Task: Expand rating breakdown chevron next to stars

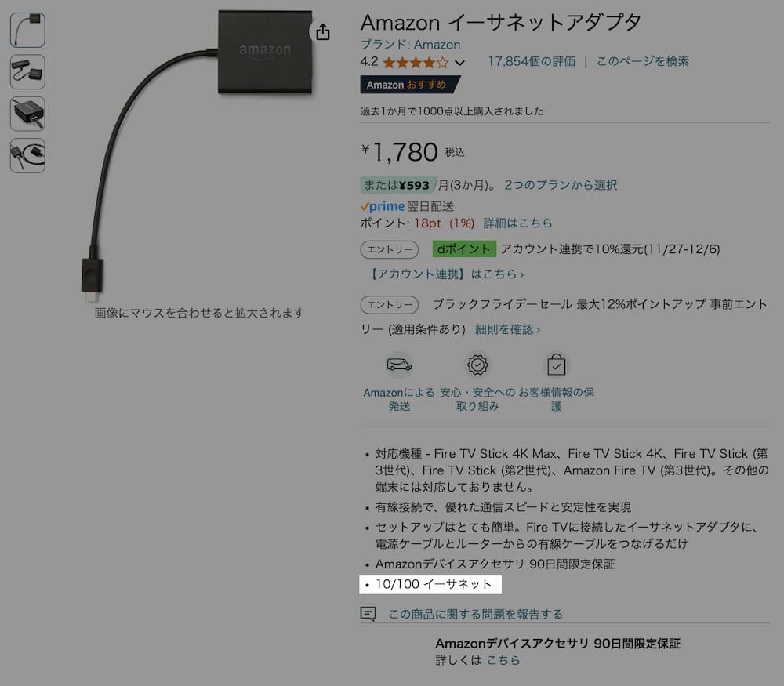Action: tap(459, 63)
